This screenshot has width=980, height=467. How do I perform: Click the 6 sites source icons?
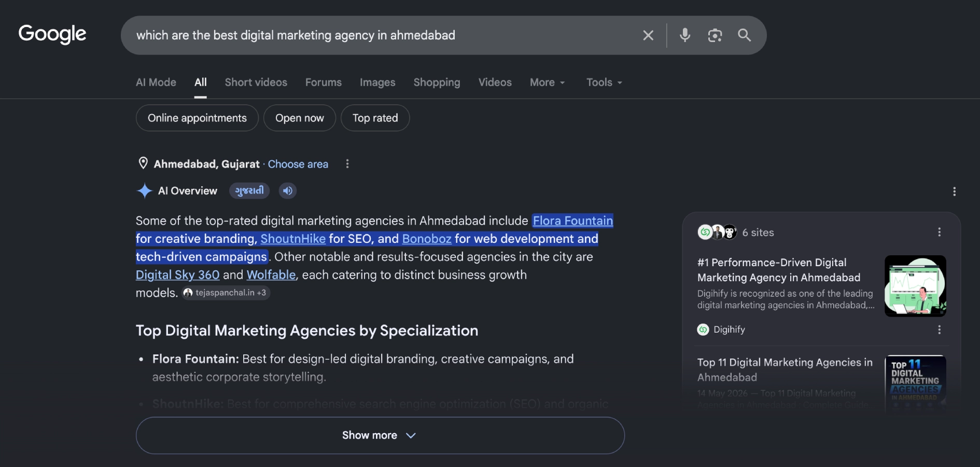[718, 232]
